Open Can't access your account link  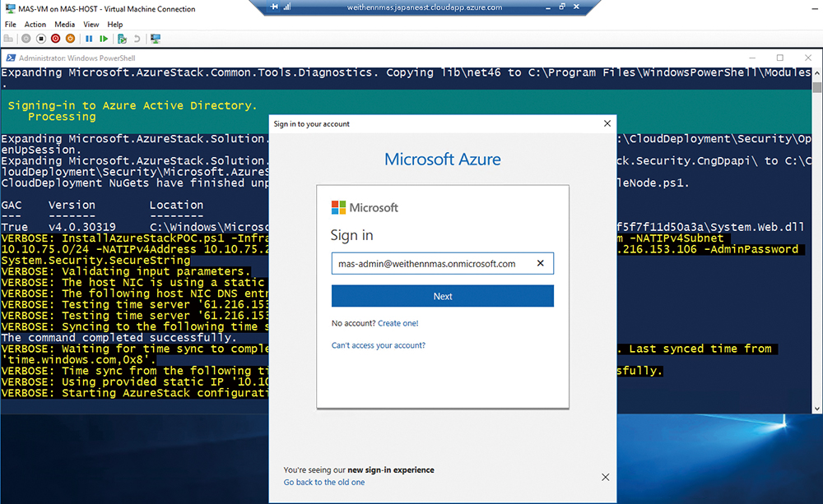pyautogui.click(x=379, y=345)
